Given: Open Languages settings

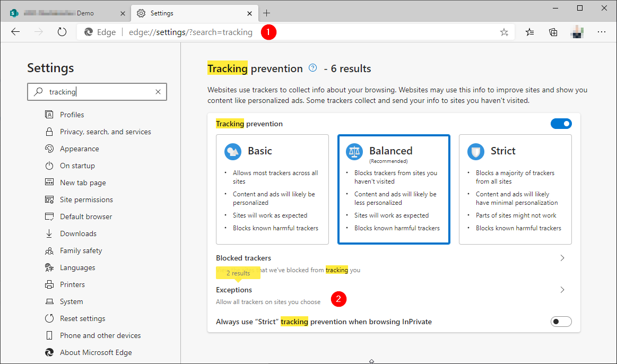Looking at the screenshot, I should (x=77, y=267).
